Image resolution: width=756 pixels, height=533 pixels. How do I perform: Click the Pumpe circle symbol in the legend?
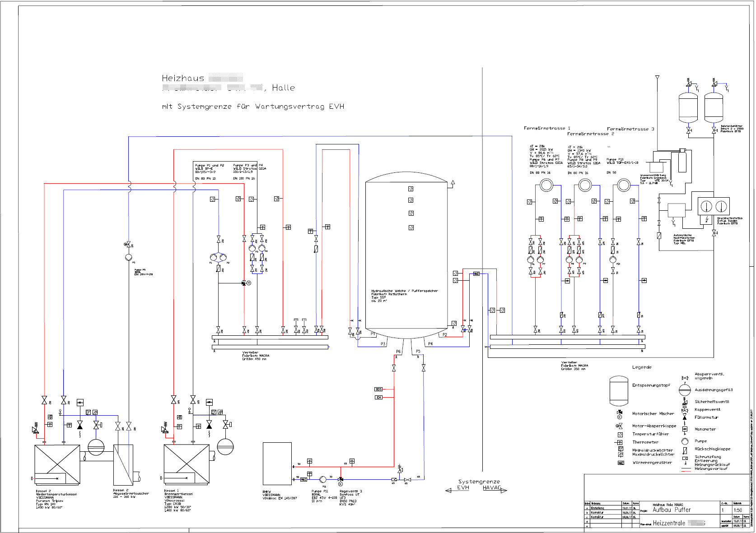pos(685,441)
